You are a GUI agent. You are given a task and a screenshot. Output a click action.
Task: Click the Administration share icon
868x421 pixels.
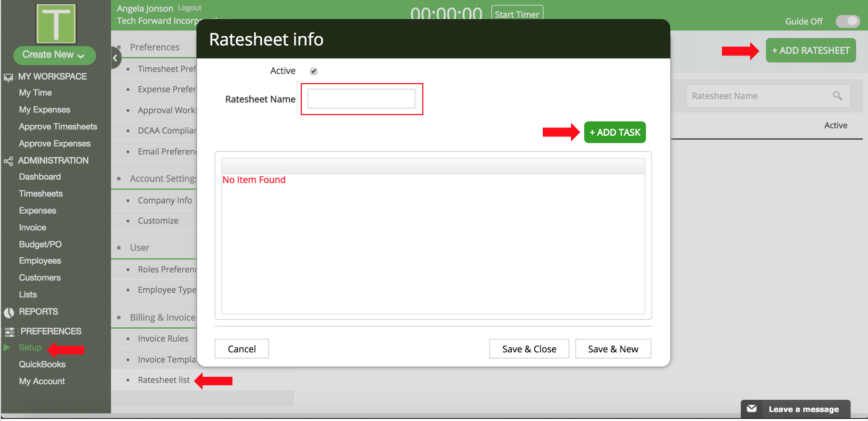point(9,161)
